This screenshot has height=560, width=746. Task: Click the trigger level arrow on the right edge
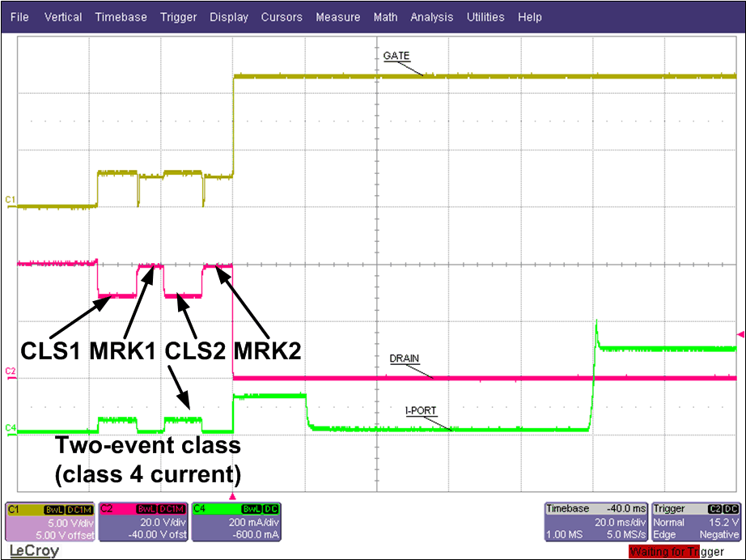[740, 333]
